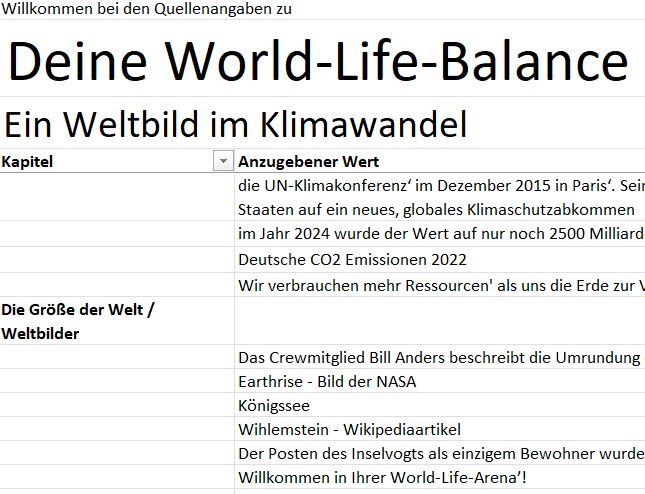Screen dimensions: 645x494
Task: Click the 'Deine World-Life-Balance' title cell
Action: click(318, 61)
